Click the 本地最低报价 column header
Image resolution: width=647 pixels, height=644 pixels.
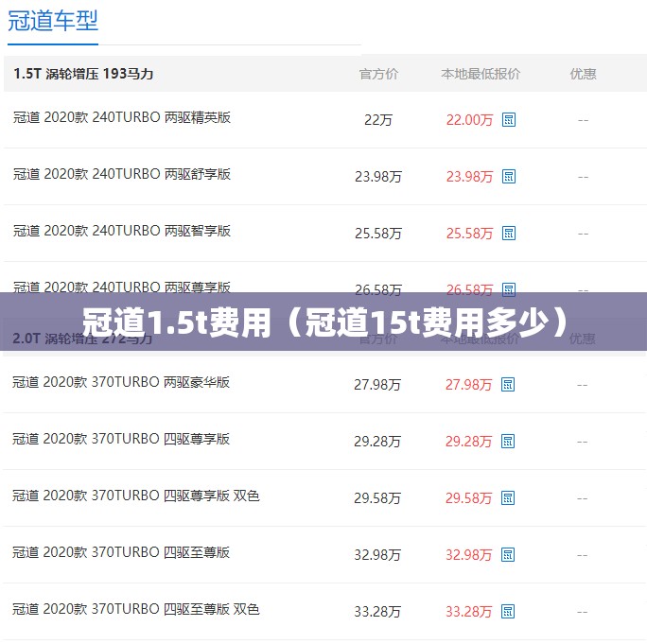click(x=481, y=74)
